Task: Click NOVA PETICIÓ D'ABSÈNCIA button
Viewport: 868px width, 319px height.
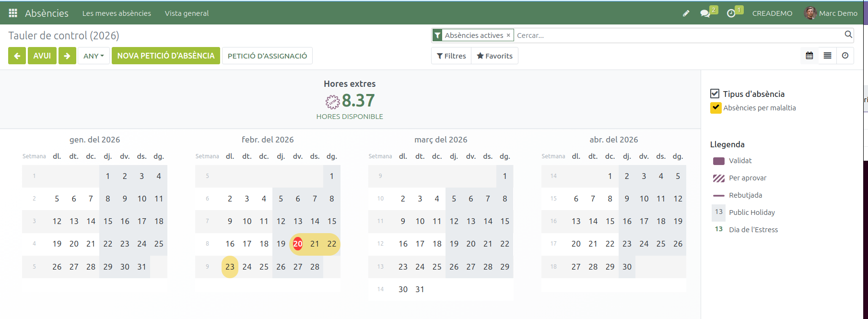Action: tap(166, 56)
